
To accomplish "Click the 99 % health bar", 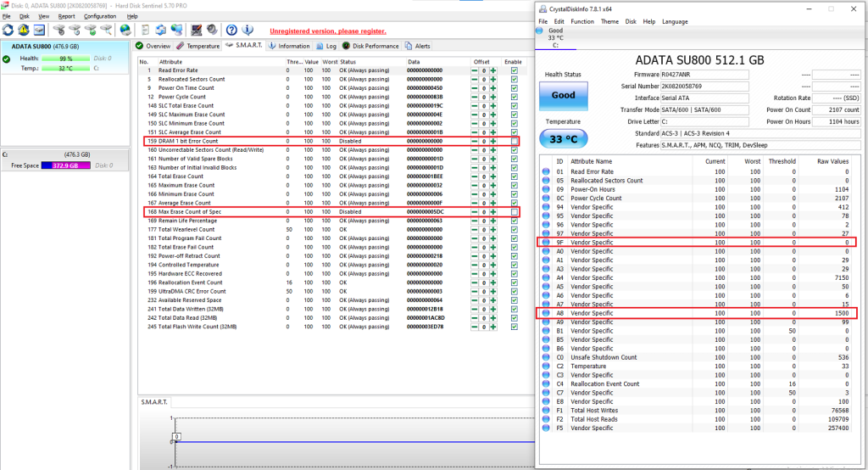I will 66,59.
